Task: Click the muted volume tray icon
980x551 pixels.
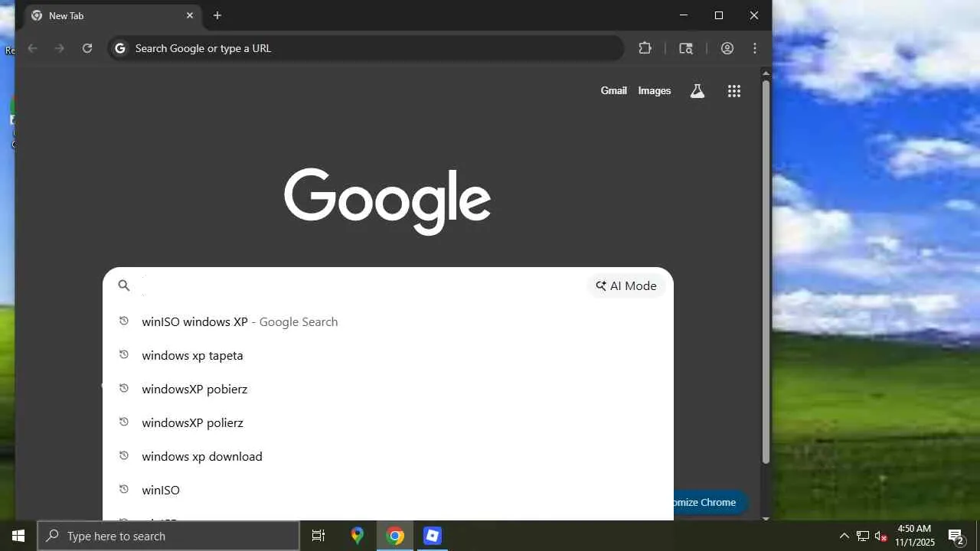Action: click(x=880, y=536)
